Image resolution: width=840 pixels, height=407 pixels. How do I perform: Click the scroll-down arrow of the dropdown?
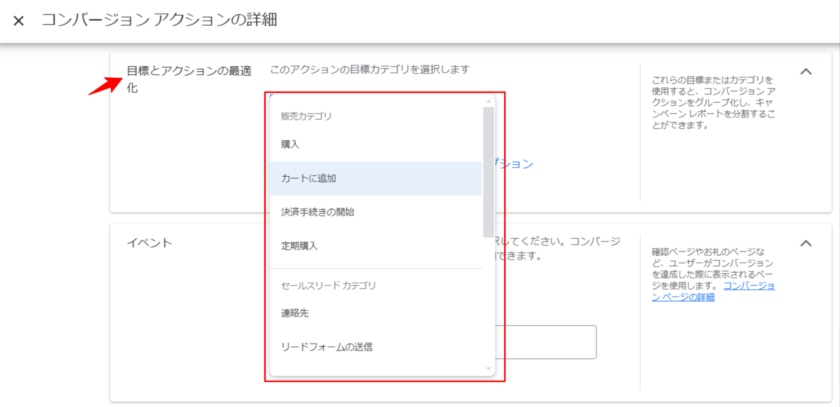click(x=489, y=369)
